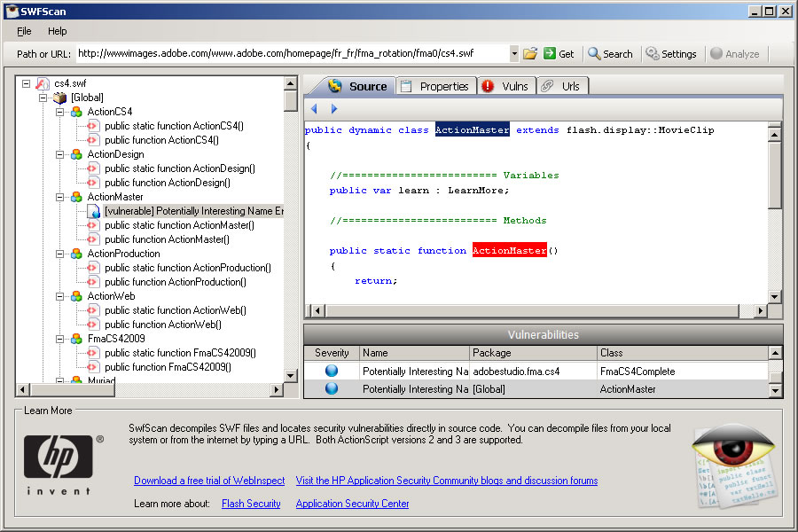Open the Path or URL dropdown arrow

(x=514, y=53)
